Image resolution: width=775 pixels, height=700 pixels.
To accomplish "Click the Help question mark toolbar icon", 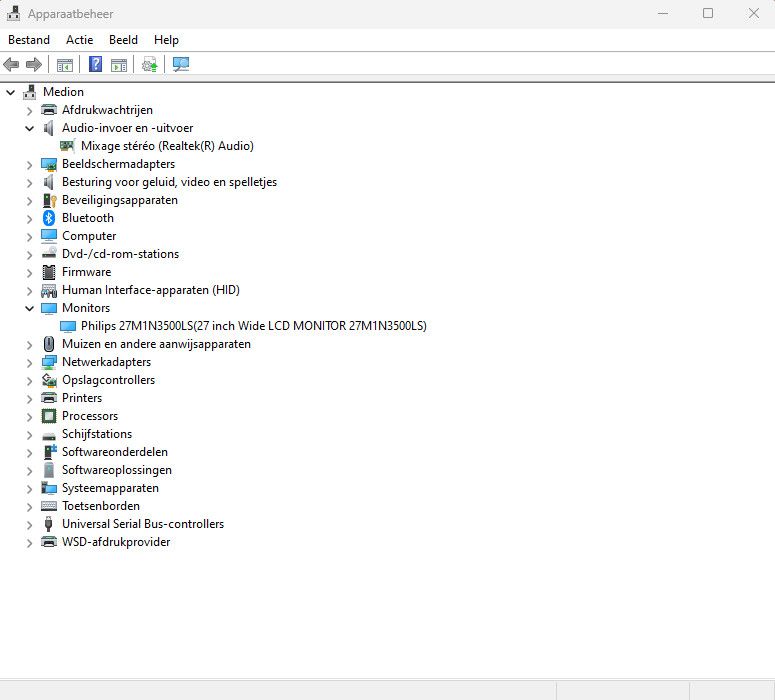I will pos(96,65).
